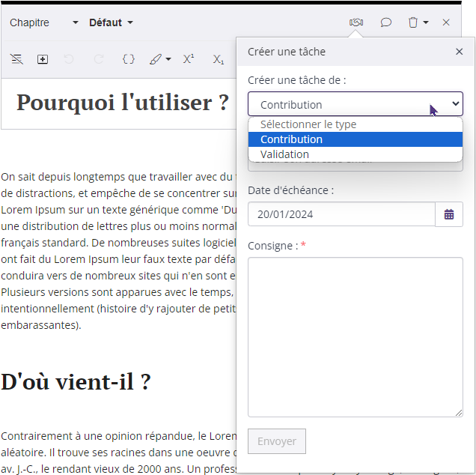This screenshot has width=476, height=475.
Task: Click the heading Pourquoi l'utiliser ?
Action: 123,103
